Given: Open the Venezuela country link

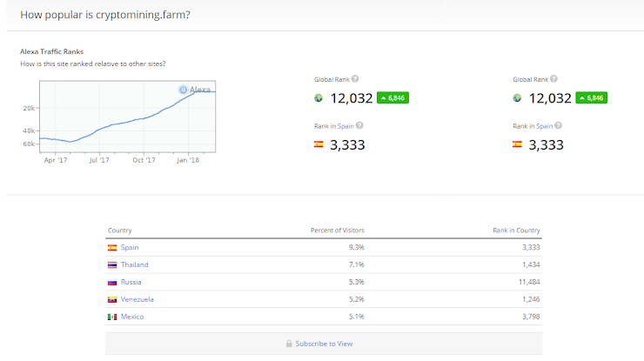Looking at the screenshot, I should click(x=138, y=299).
